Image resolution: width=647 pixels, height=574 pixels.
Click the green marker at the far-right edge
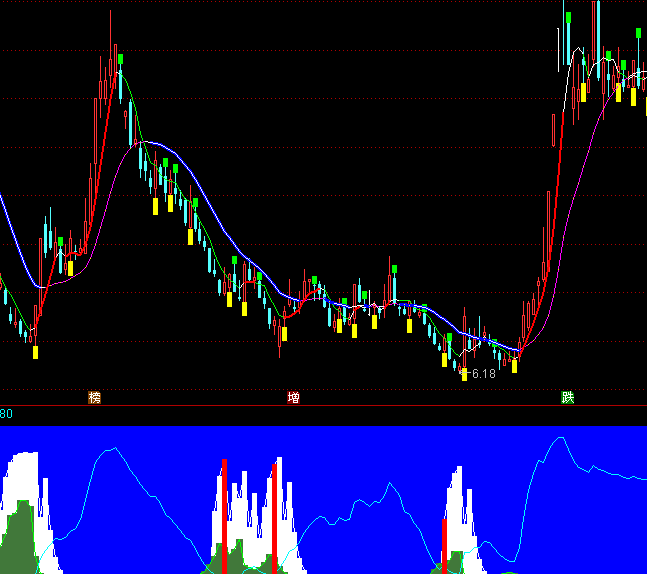(638, 34)
